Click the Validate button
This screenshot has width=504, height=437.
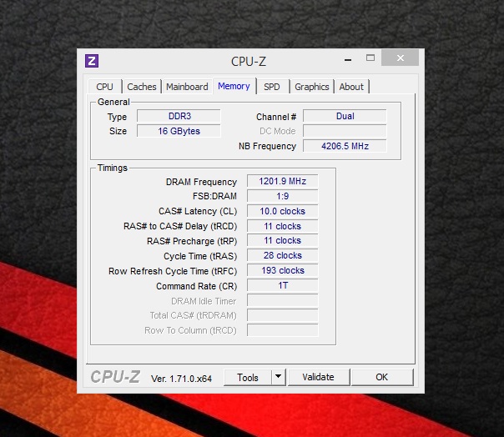(x=318, y=377)
